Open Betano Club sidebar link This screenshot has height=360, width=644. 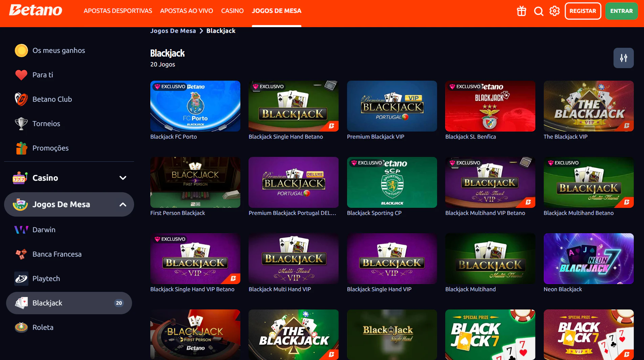click(52, 99)
